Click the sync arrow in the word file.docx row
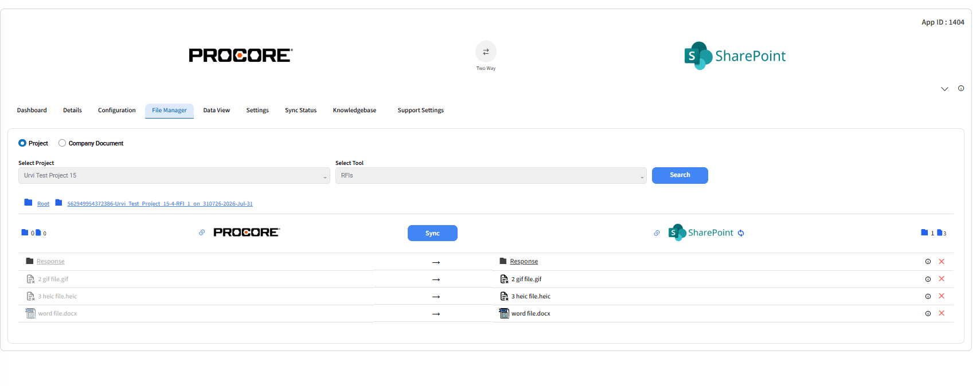The width and height of the screenshot is (980, 386). pos(436,314)
